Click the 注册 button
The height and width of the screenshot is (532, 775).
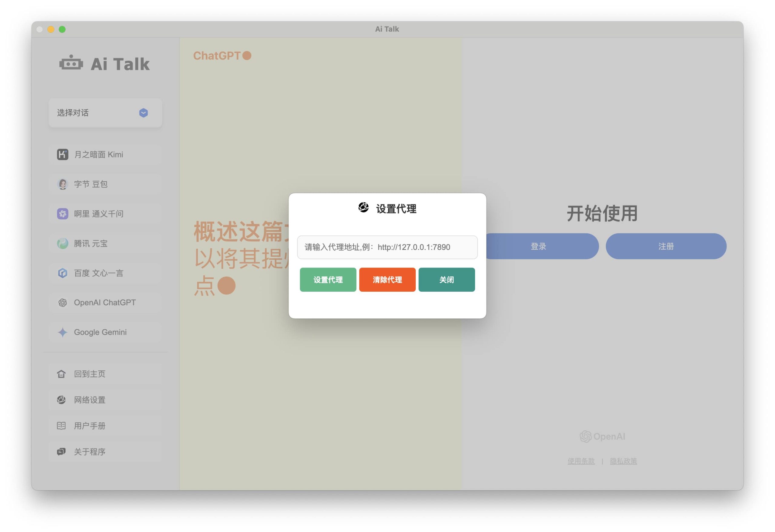point(666,246)
